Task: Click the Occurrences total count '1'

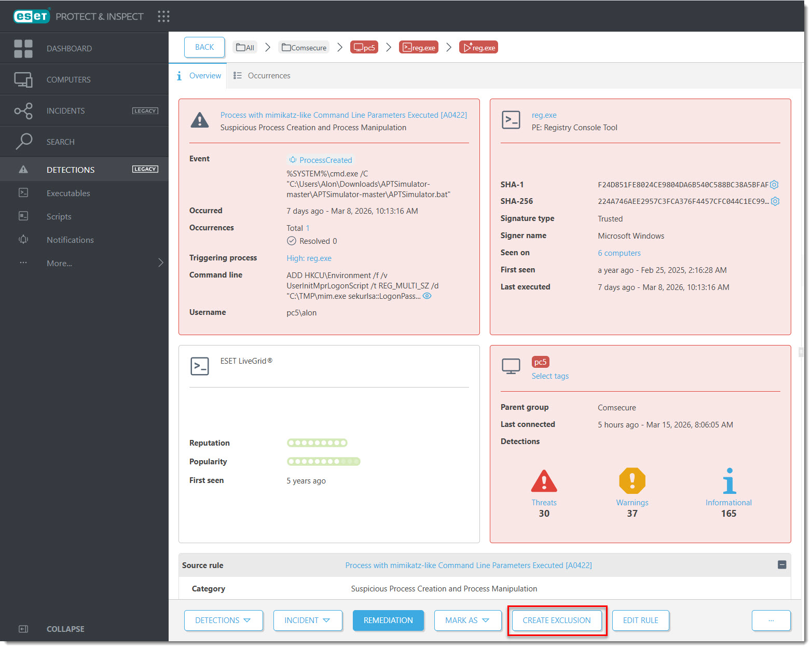Action: [308, 228]
